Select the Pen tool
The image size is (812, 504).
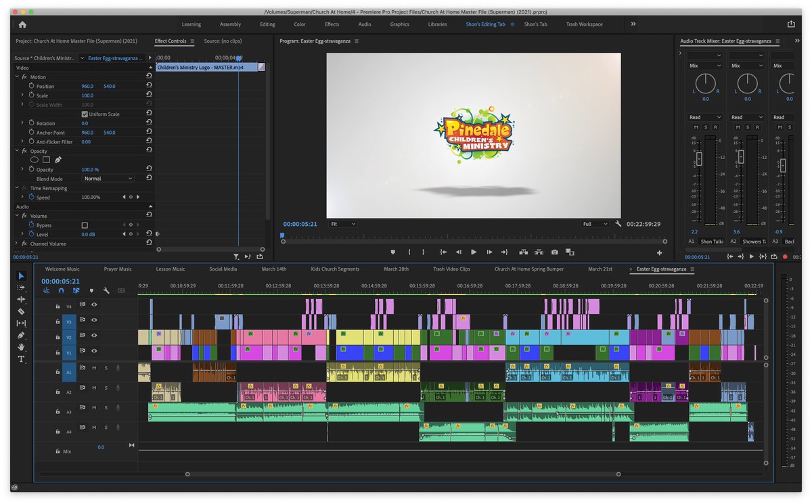click(x=21, y=335)
